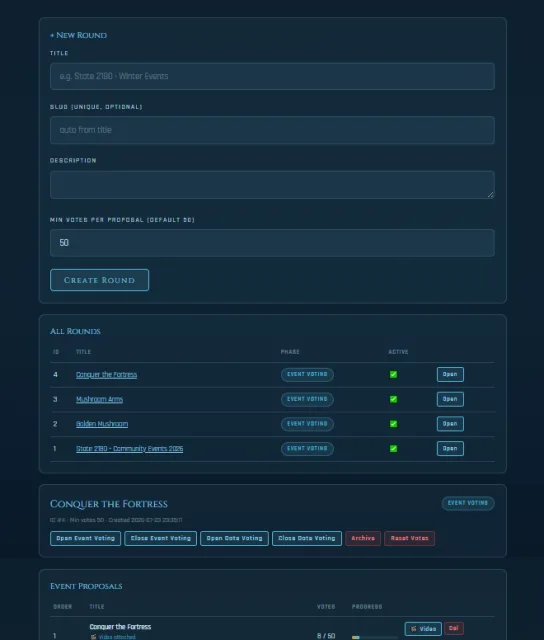Click the Video button for Conquer the Fortress proposal
Image resolution: width=544 pixels, height=640 pixels.
(x=423, y=629)
